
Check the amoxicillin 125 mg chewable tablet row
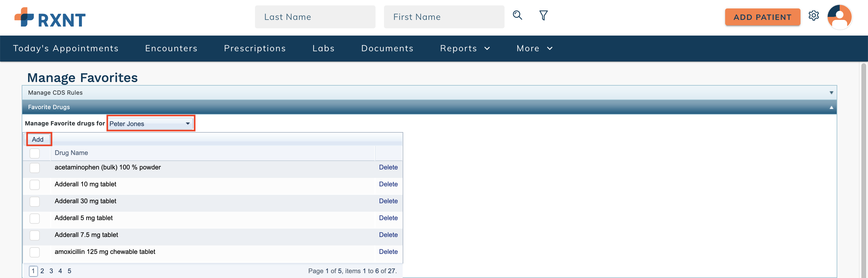click(x=35, y=252)
